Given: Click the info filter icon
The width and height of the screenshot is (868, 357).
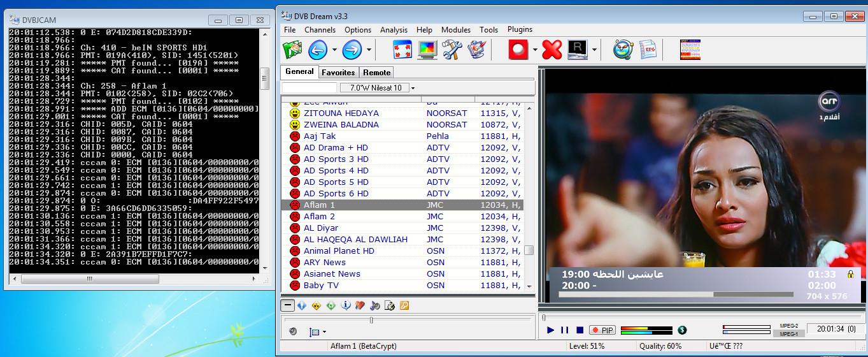Looking at the screenshot, I should click(x=346, y=306).
